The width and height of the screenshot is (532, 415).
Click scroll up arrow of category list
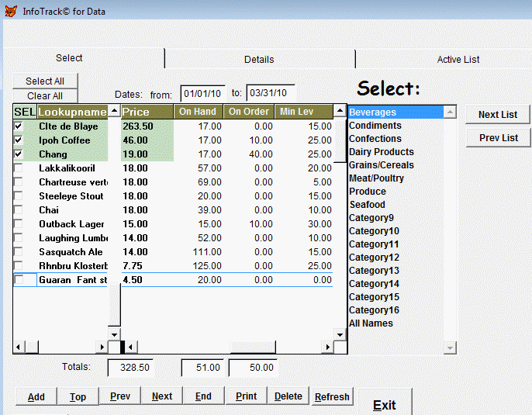tap(449, 112)
